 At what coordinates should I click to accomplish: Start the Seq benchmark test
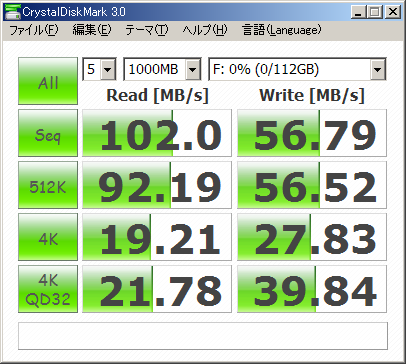[48, 133]
